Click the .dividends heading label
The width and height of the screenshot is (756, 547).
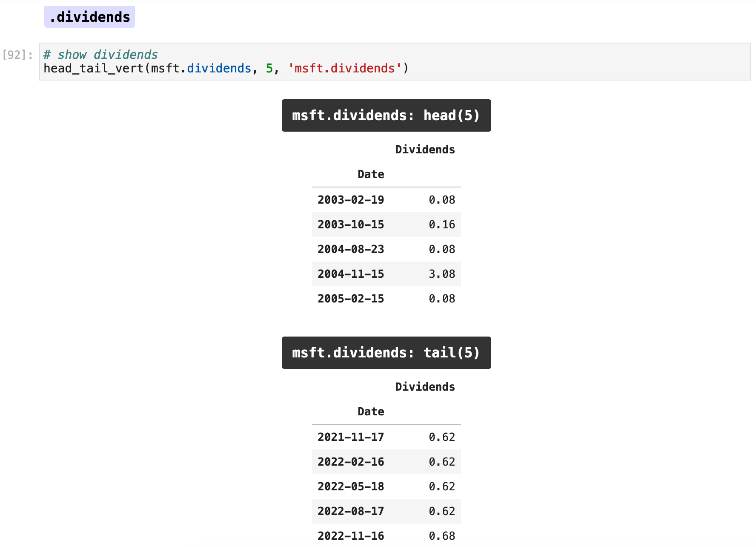(89, 17)
